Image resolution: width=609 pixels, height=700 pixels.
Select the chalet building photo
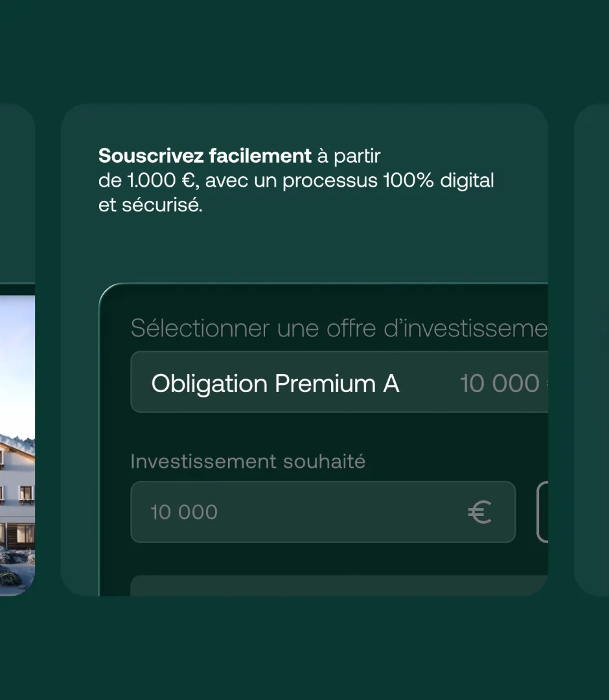17,445
